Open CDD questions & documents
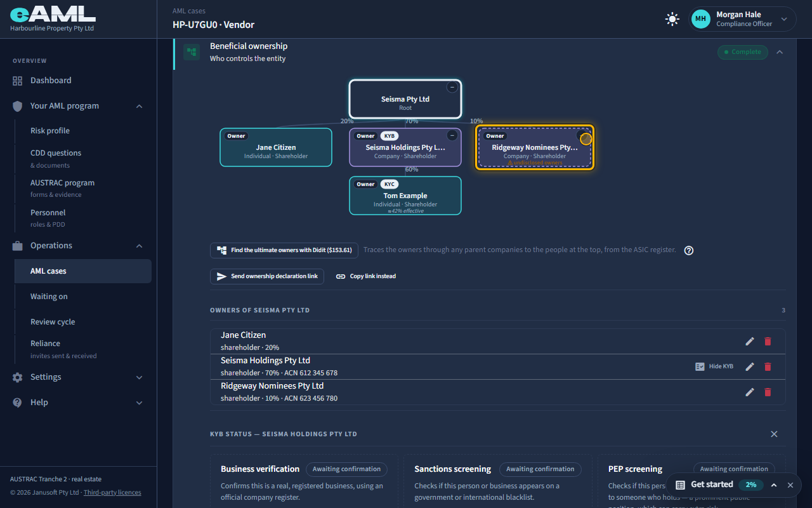 (x=83, y=158)
